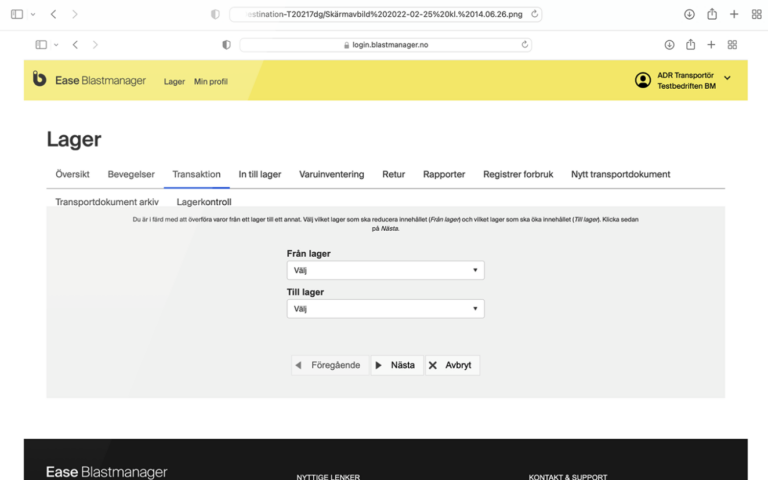The width and height of the screenshot is (768, 480).
Task: Open the outer browser downloads icon
Action: [x=689, y=14]
